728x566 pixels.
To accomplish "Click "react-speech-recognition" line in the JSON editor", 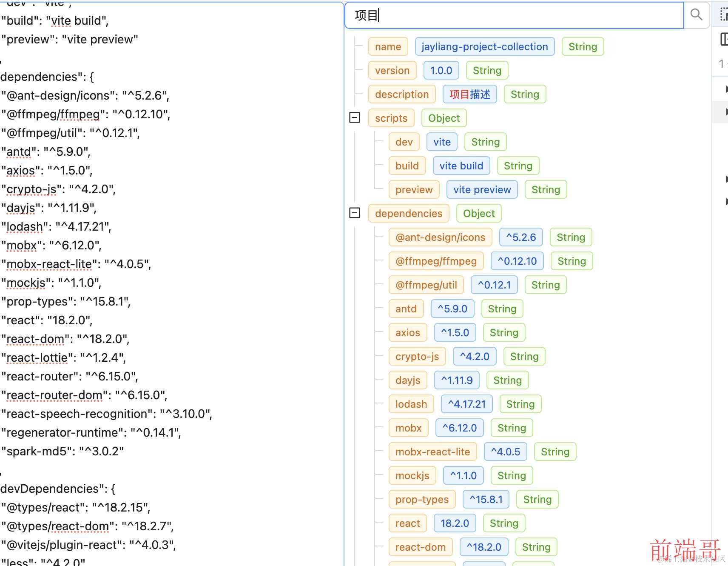I will 107,414.
